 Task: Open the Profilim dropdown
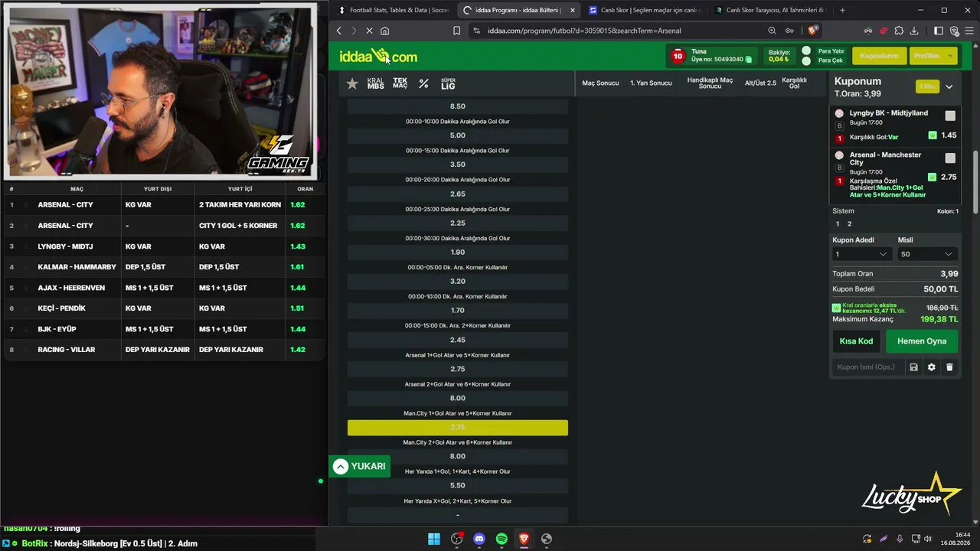[x=935, y=56]
